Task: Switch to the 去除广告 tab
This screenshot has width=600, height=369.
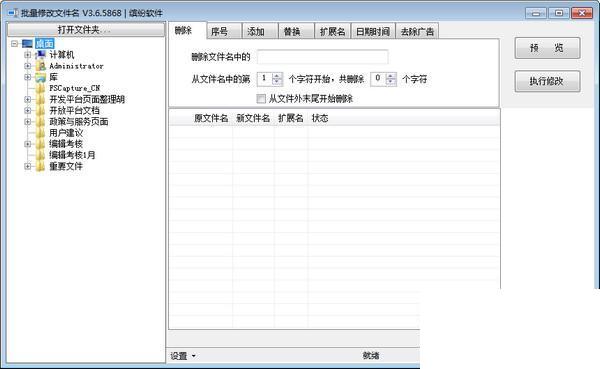Action: (x=417, y=31)
